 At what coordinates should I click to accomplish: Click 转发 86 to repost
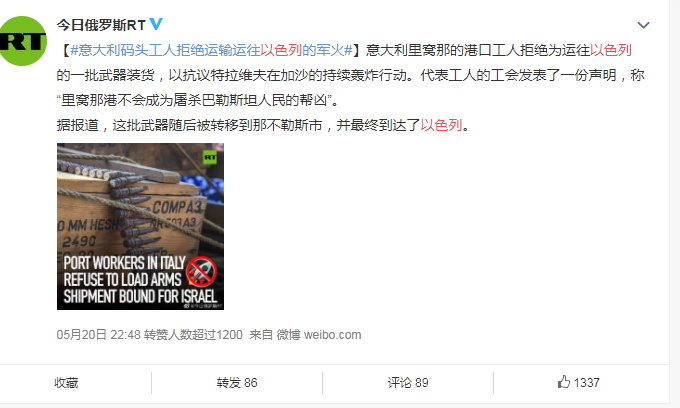[237, 383]
